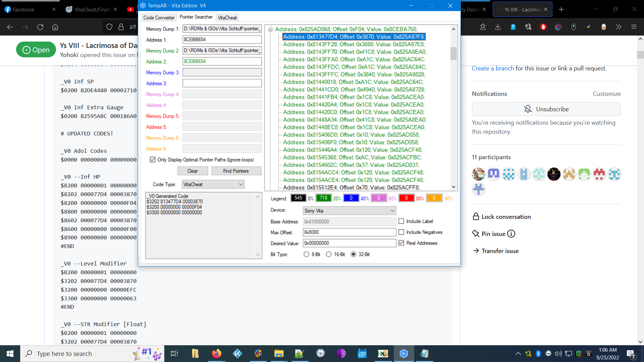Screen dimensions: 644x362
Task: Open Firefox downloads panel
Action: [498, 27]
